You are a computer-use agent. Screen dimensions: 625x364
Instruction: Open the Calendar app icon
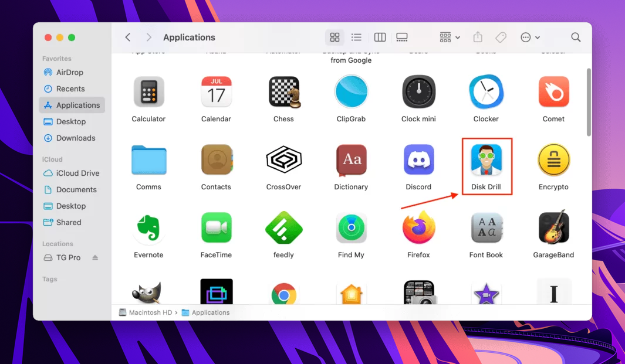[x=216, y=92]
